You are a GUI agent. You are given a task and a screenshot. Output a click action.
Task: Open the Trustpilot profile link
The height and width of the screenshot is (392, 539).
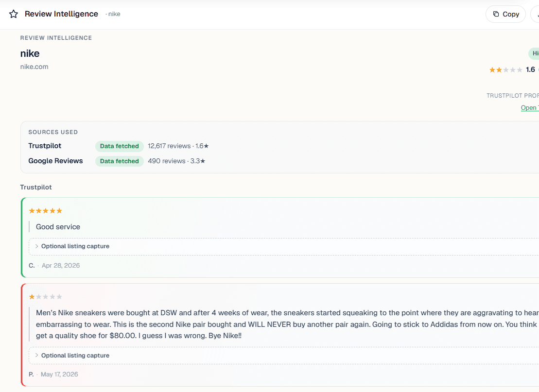(530, 107)
